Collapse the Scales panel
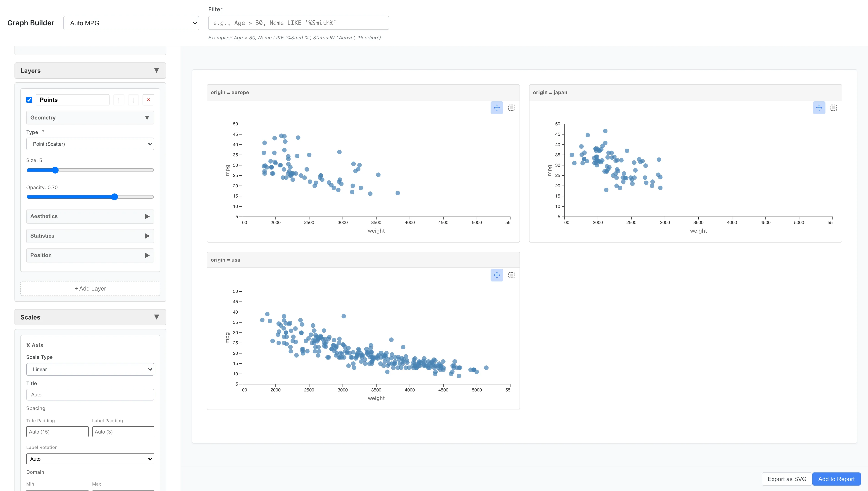The width and height of the screenshot is (868, 491). [156, 317]
